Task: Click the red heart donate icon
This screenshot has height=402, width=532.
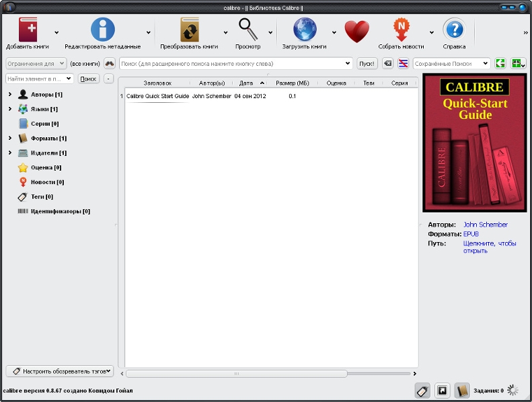Action: (356, 32)
